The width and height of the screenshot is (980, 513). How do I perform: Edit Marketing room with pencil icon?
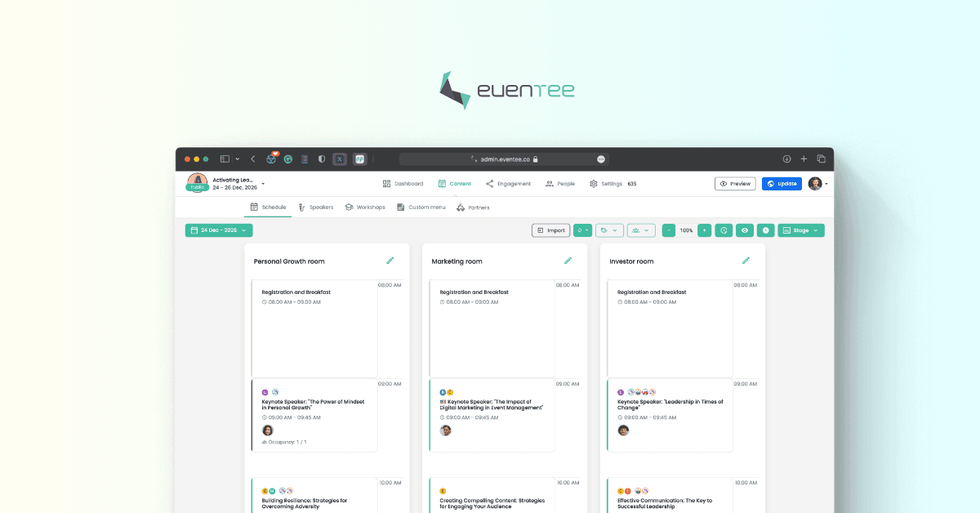tap(568, 261)
